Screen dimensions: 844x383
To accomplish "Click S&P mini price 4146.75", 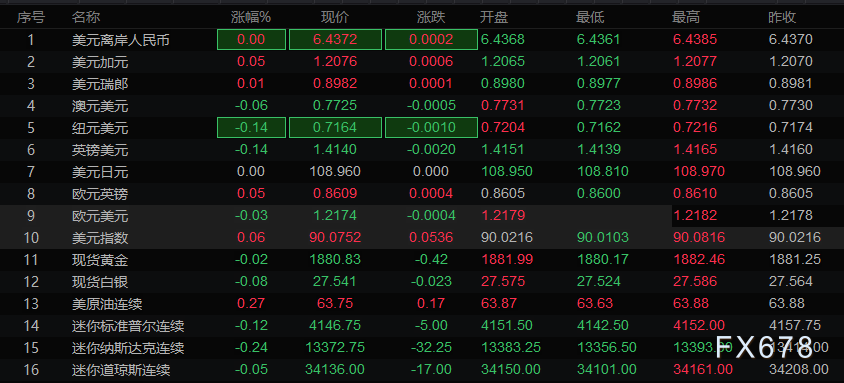I will pyautogui.click(x=335, y=325).
